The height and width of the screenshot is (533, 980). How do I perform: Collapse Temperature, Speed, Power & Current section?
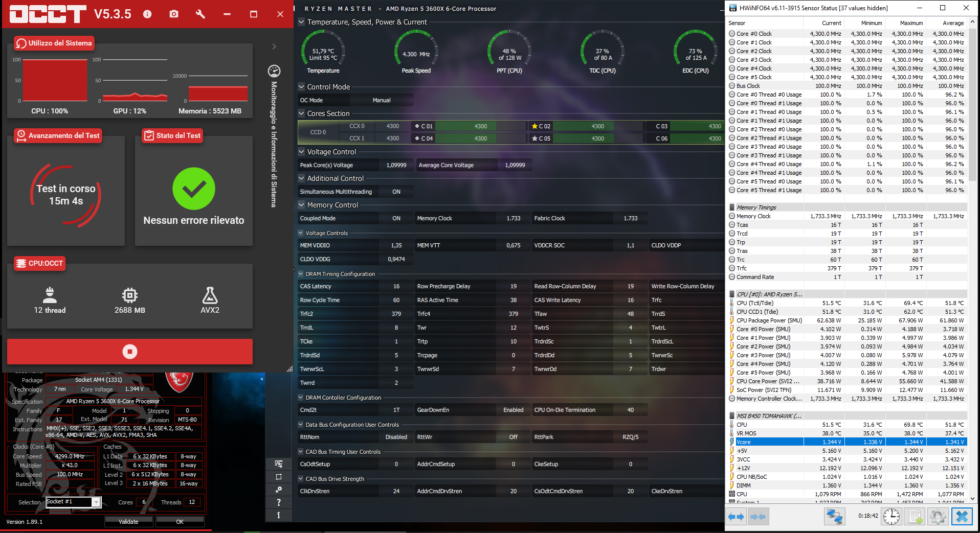(301, 22)
